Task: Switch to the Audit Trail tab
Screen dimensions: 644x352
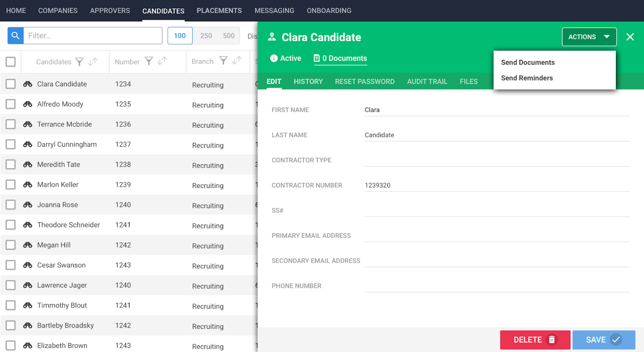Action: click(x=427, y=82)
